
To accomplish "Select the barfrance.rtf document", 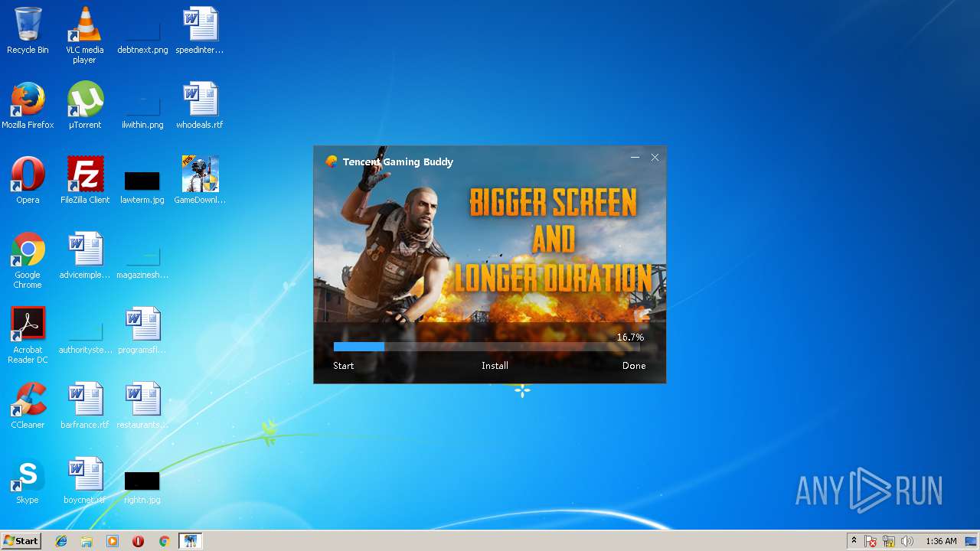I will (84, 406).
